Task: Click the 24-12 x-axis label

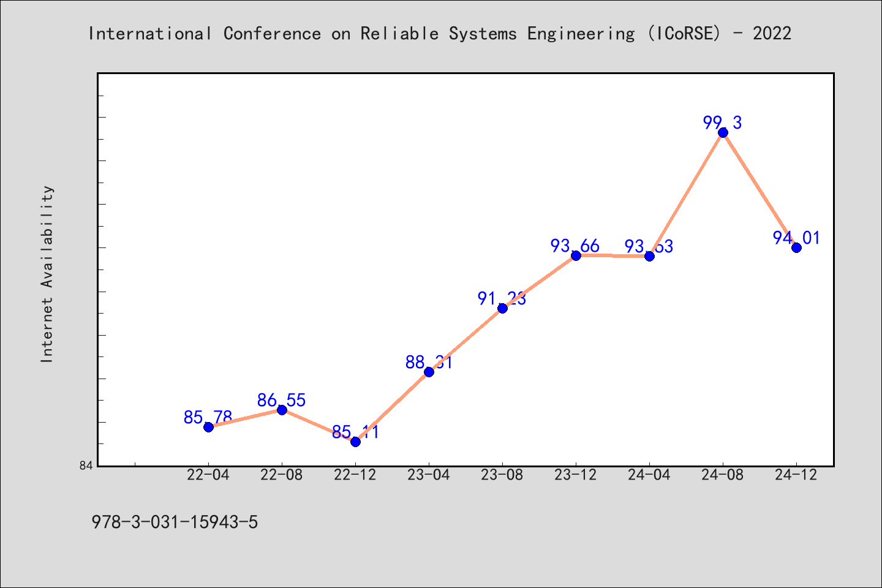Action: pyautogui.click(x=796, y=475)
